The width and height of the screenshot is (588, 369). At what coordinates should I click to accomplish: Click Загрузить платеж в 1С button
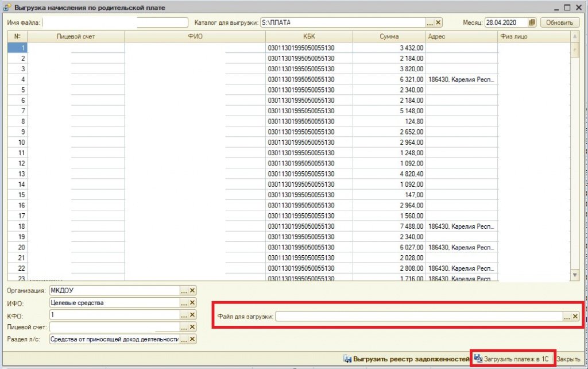[512, 359]
